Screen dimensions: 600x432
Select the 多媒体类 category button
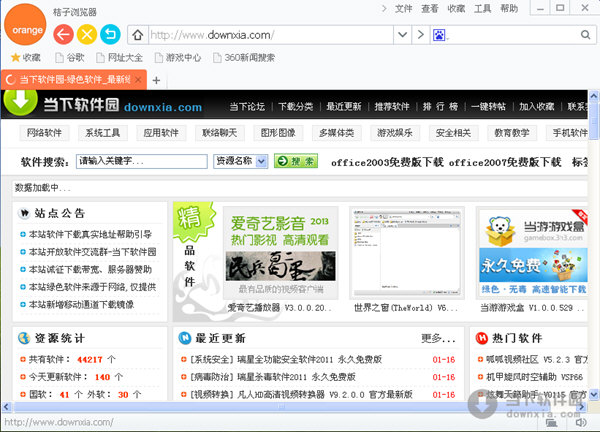[x=337, y=133]
